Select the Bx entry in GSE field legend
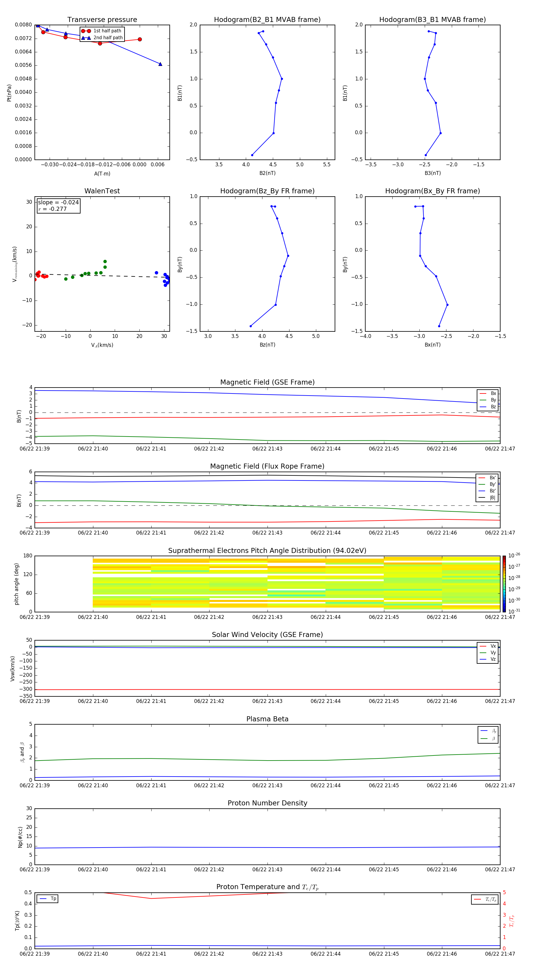 488,393
